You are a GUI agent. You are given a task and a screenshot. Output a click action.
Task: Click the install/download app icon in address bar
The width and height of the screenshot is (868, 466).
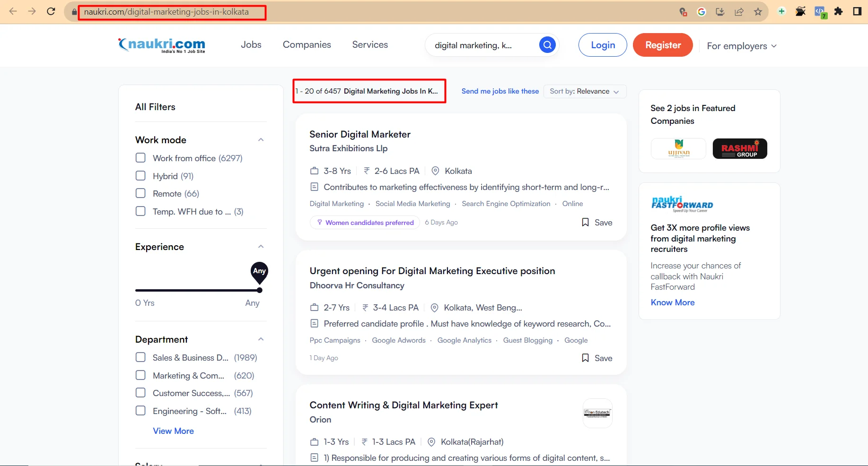[x=720, y=12]
